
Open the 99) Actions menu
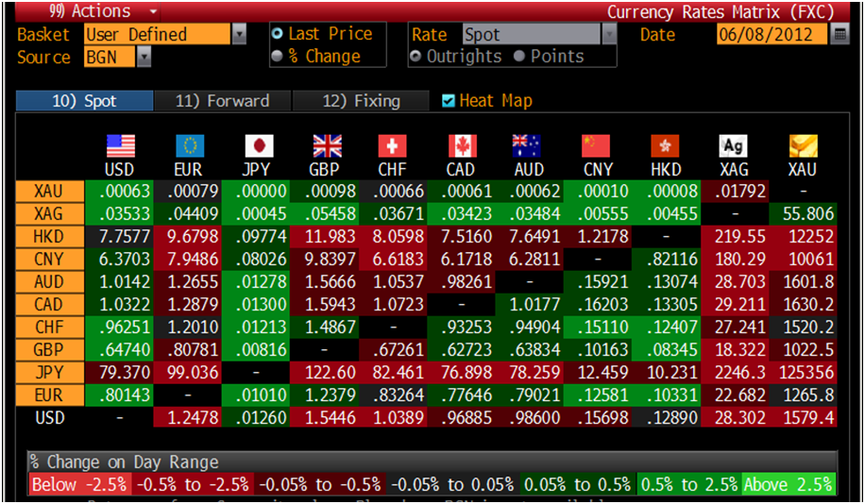103,11
